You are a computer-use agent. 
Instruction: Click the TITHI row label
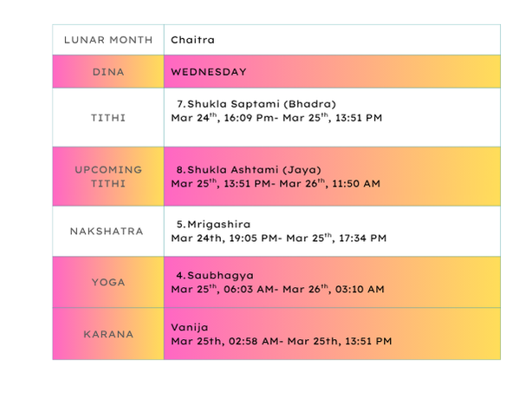107,117
